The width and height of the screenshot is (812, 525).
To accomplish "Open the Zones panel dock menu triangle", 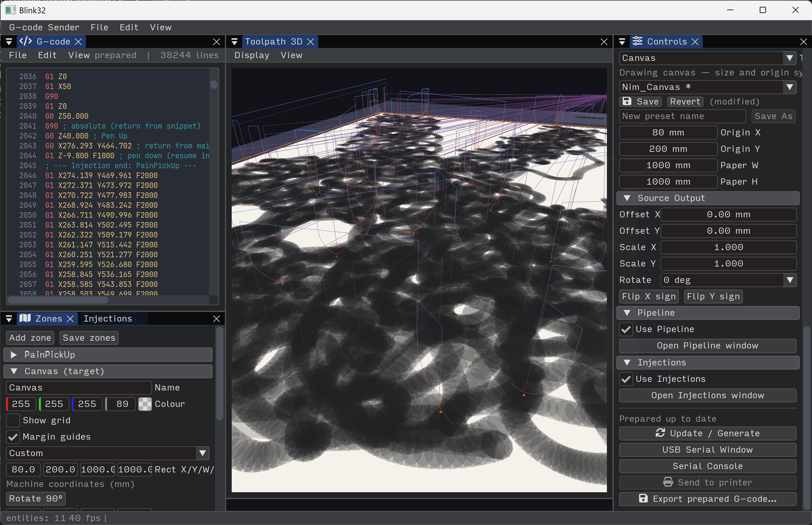I will 9,318.
